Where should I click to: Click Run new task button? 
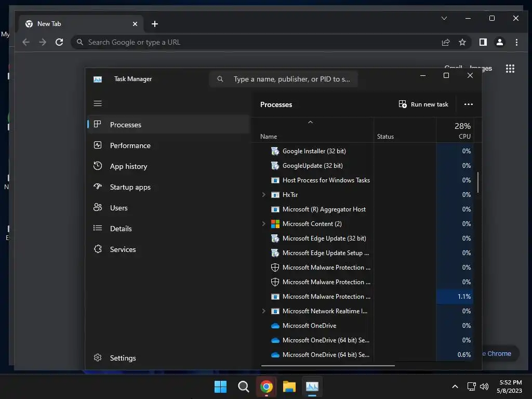pos(423,104)
